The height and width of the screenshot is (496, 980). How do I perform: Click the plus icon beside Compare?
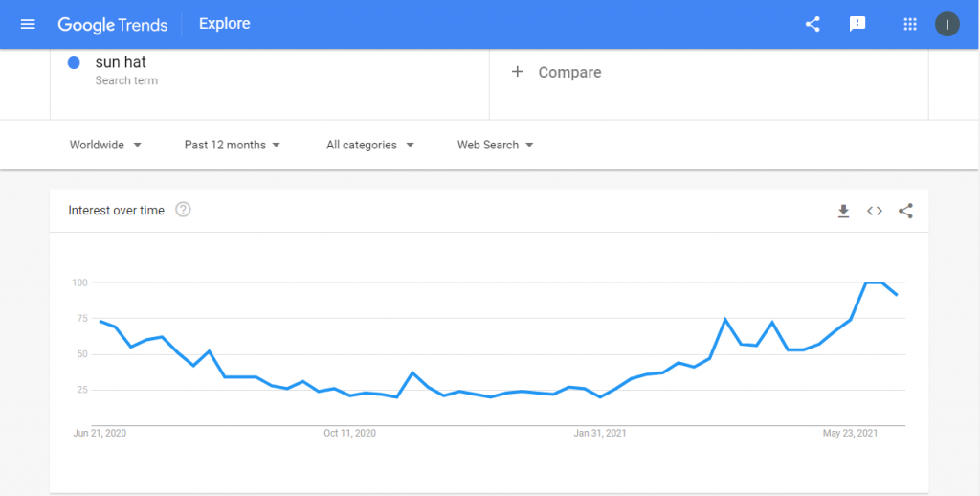(x=517, y=72)
